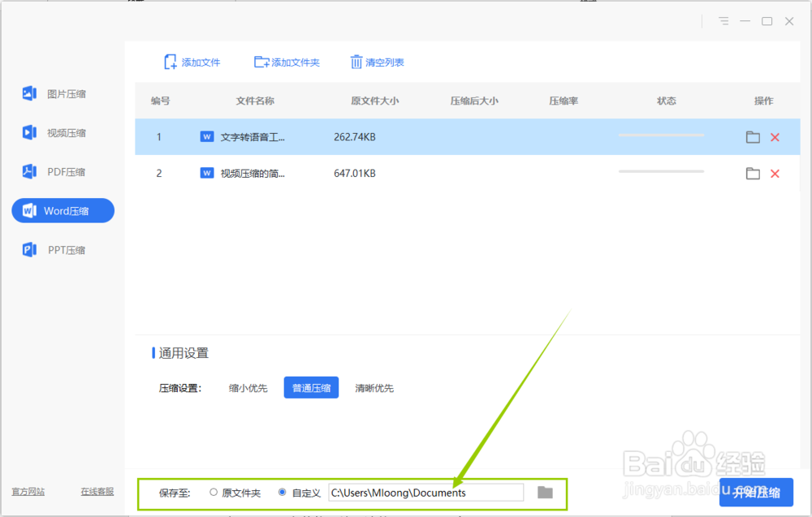Screen dimensions: 812x517
Task: Select 清晰优先 compression quality option
Action: (x=374, y=387)
